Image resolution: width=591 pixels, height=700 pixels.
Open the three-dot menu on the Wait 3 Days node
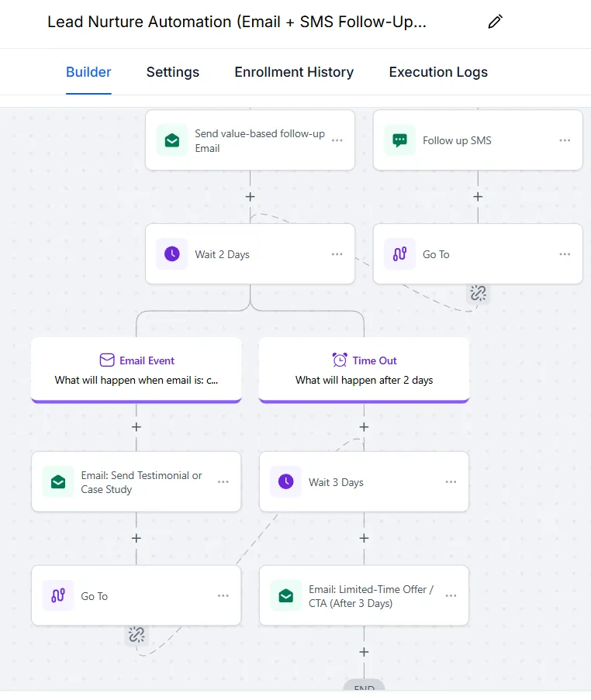coord(451,482)
